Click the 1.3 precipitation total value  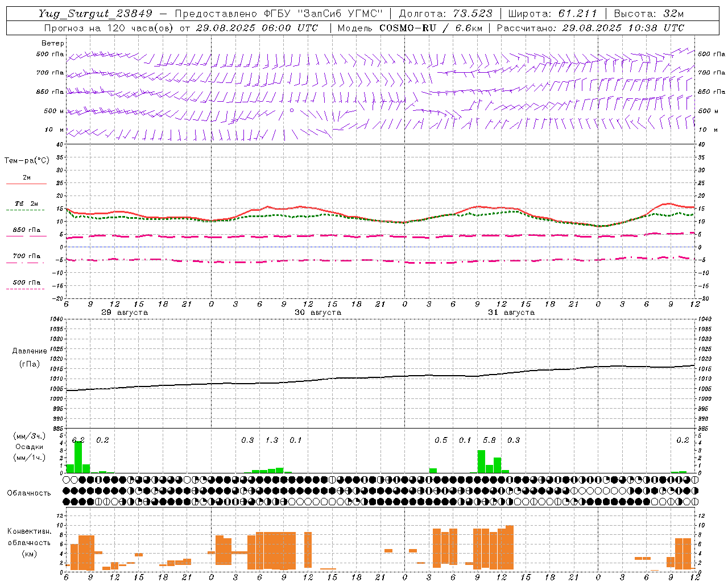pyautogui.click(x=272, y=440)
